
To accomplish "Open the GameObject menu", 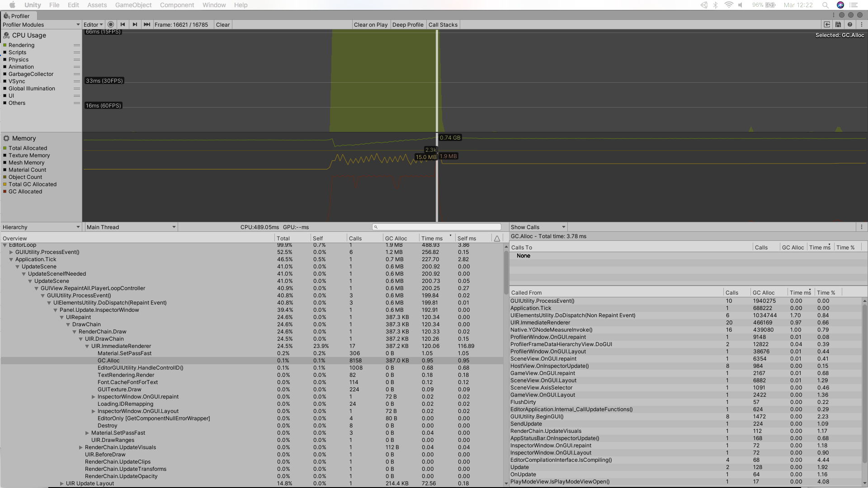I will [x=133, y=5].
